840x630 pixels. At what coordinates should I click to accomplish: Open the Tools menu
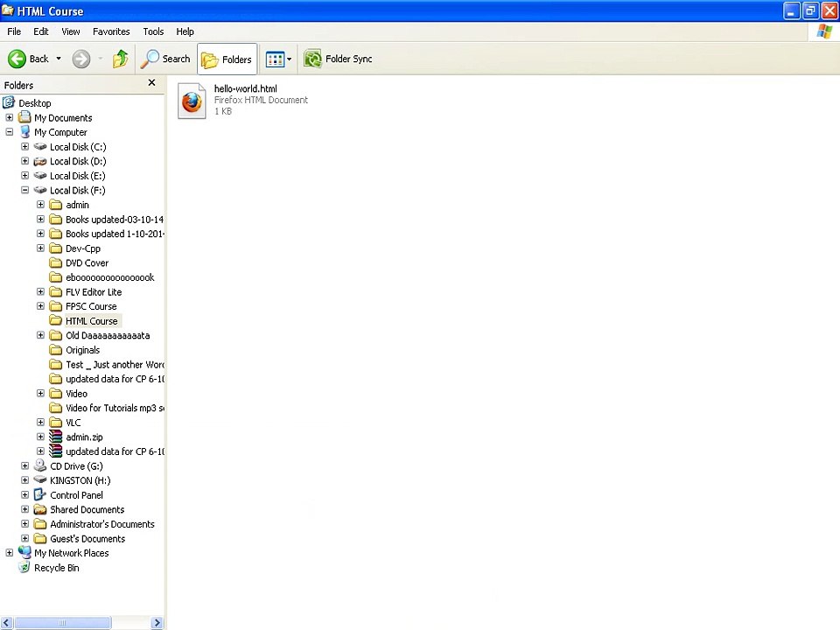click(153, 31)
